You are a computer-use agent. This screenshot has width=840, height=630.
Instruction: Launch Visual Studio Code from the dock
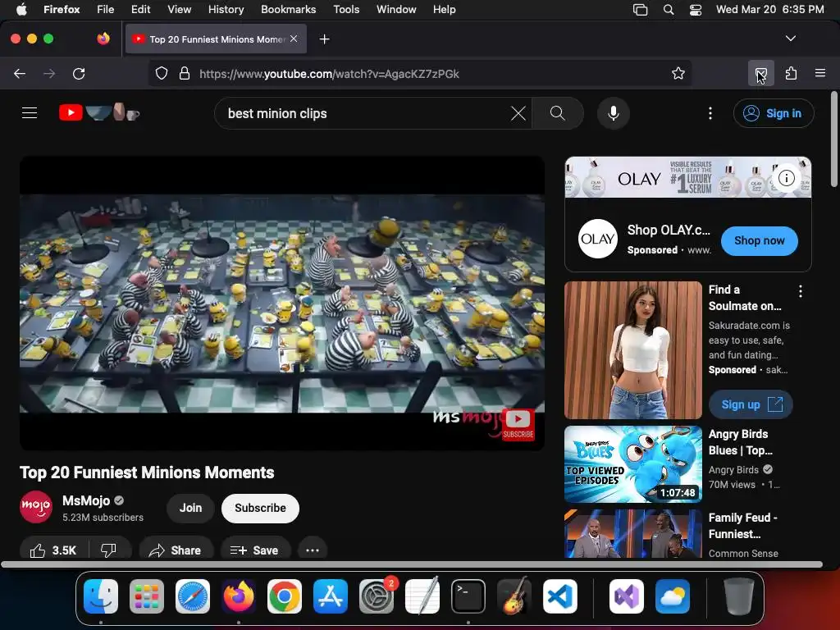(559, 596)
